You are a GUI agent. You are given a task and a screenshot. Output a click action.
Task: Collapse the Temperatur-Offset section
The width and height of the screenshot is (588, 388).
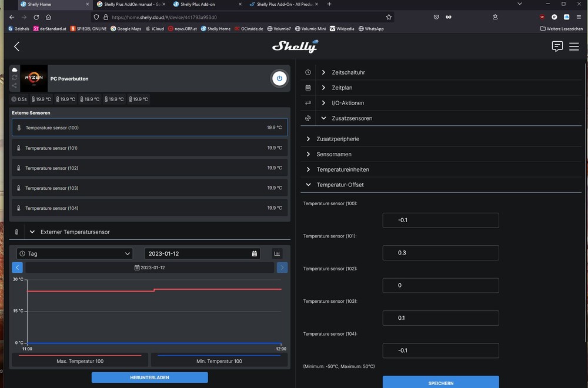click(x=340, y=185)
